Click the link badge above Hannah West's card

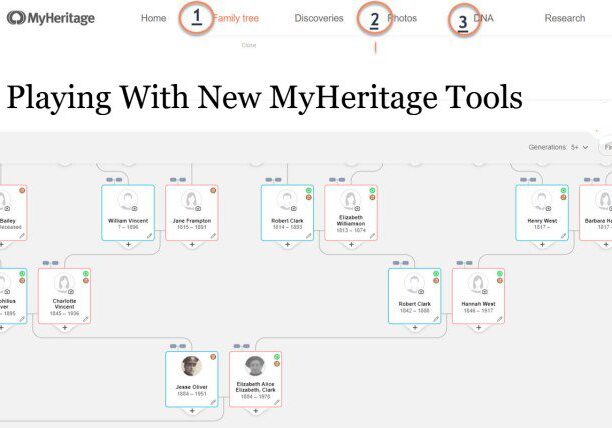coord(464,263)
